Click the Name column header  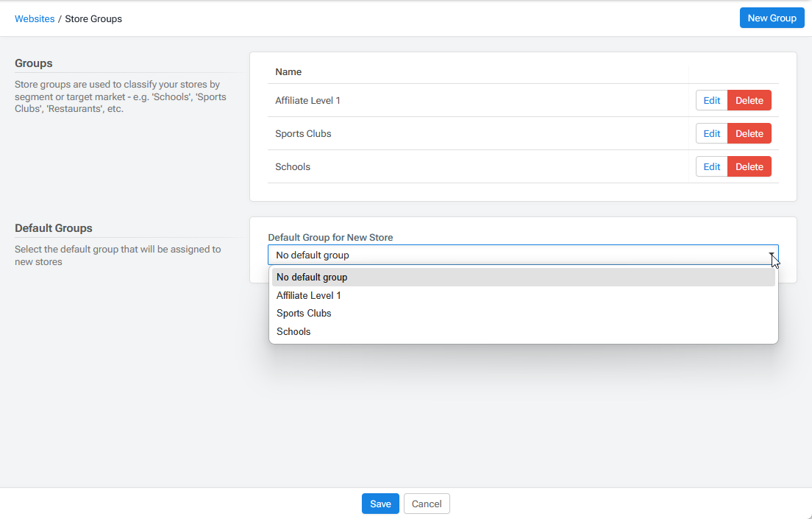pyautogui.click(x=288, y=72)
